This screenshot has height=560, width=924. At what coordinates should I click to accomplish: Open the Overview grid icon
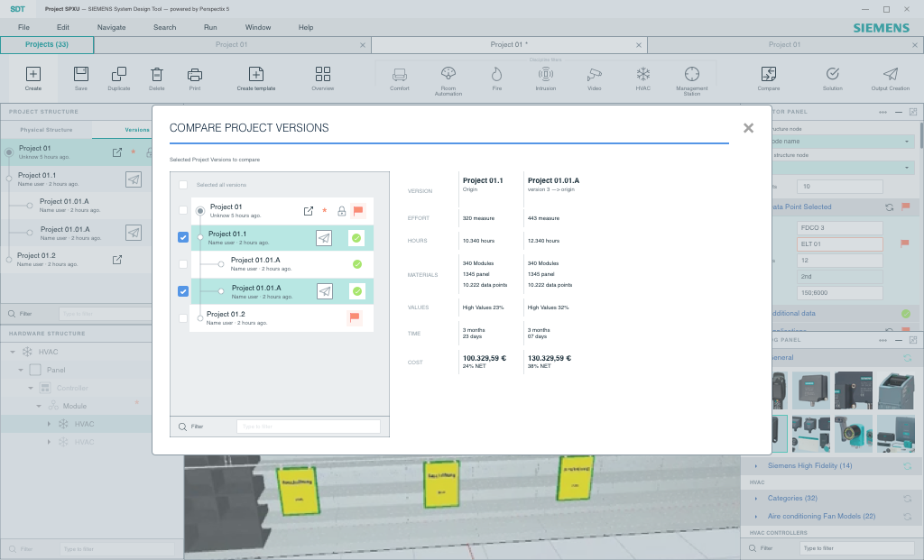(322, 74)
